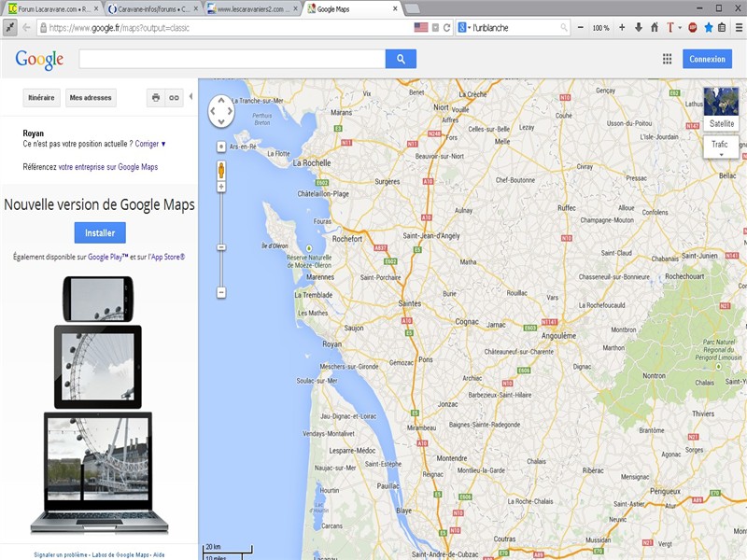Click the Connexion button
The height and width of the screenshot is (560, 747).
pyautogui.click(x=707, y=59)
